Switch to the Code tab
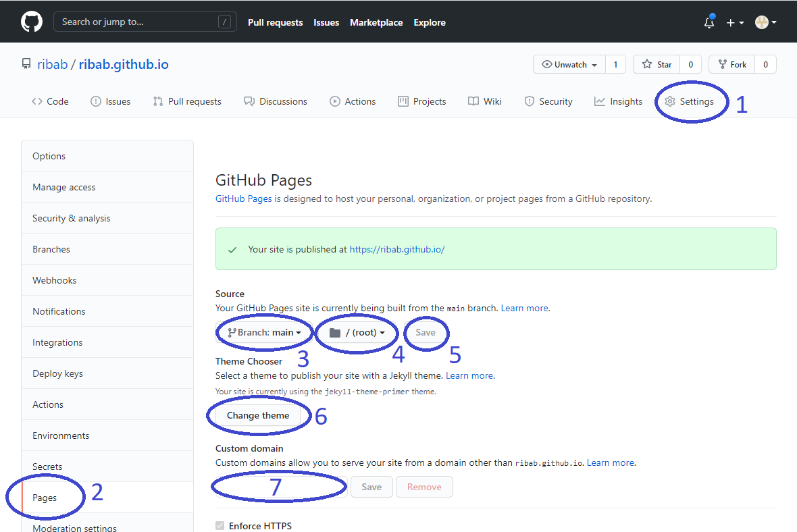The image size is (797, 532). click(51, 102)
